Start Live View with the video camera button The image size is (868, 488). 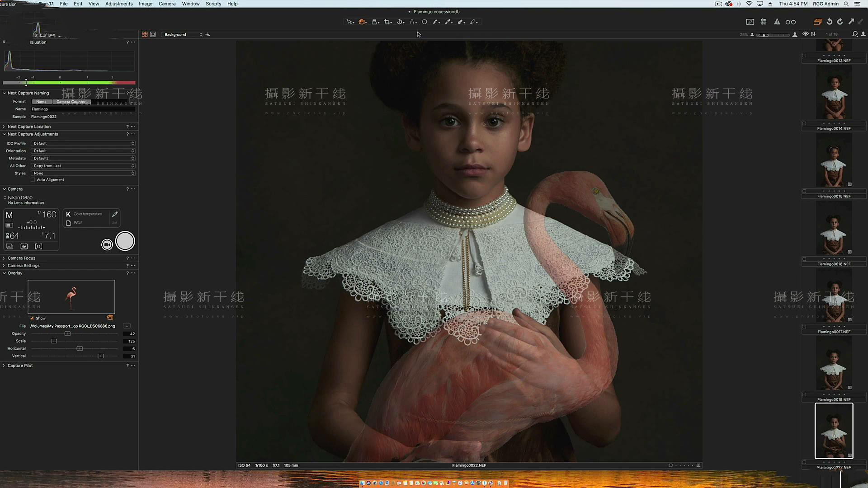pos(107,244)
